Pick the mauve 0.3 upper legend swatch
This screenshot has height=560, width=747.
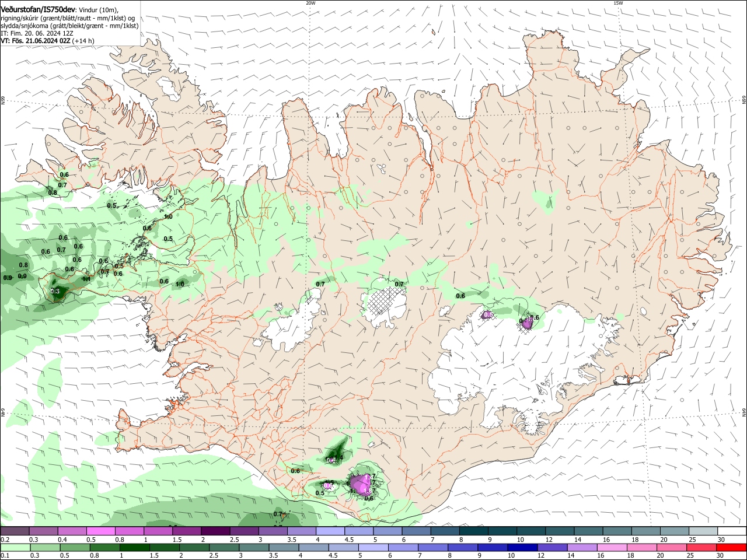click(43, 531)
